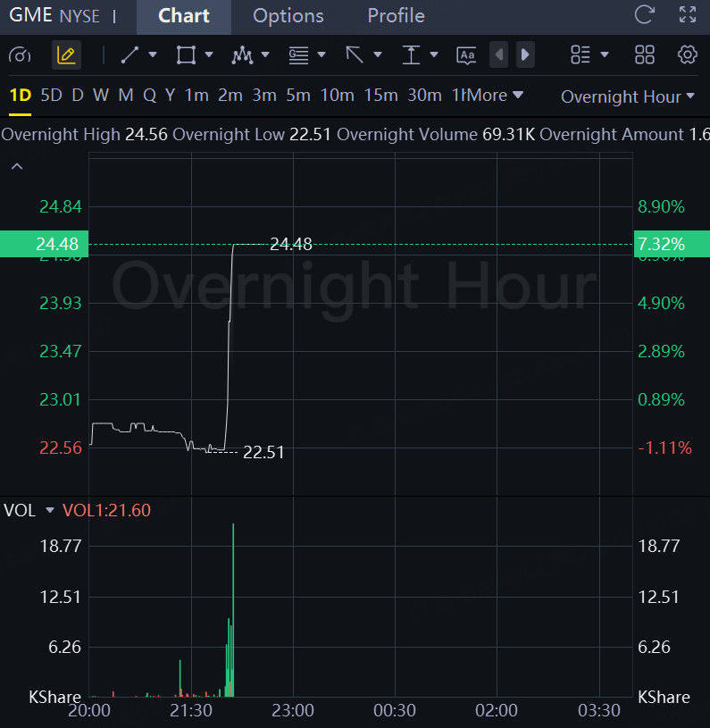
Task: Open the indicator list layout icon
Action: tap(581, 54)
